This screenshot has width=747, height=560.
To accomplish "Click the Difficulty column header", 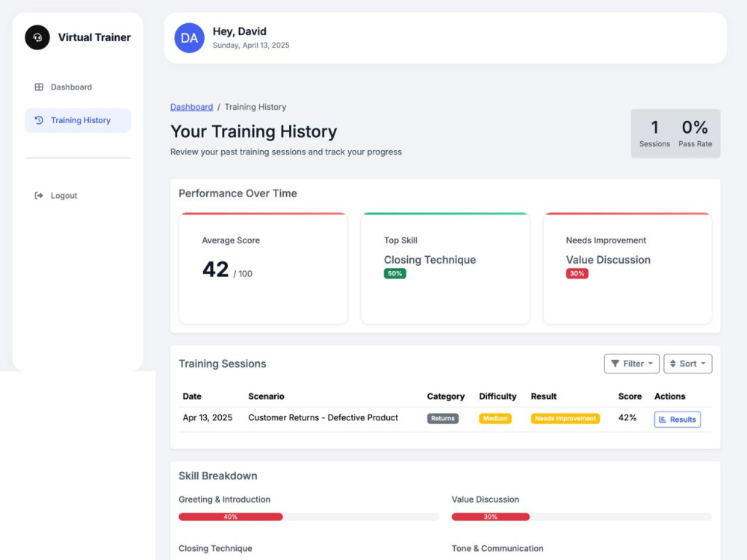I will [498, 396].
